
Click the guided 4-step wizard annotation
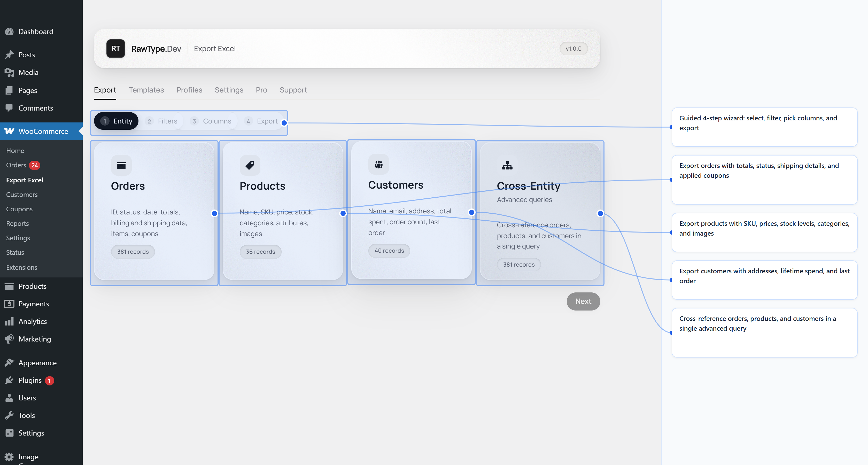(x=764, y=127)
